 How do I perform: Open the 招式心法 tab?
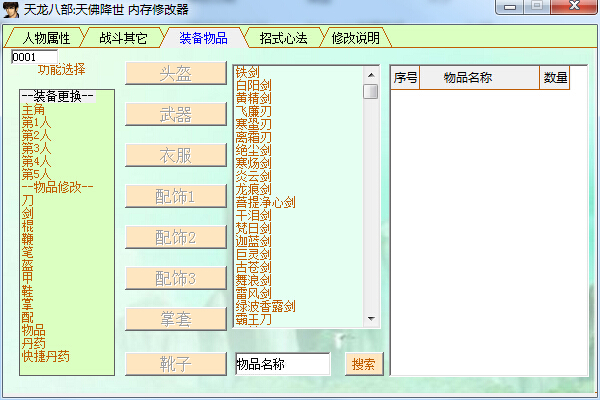(283, 38)
